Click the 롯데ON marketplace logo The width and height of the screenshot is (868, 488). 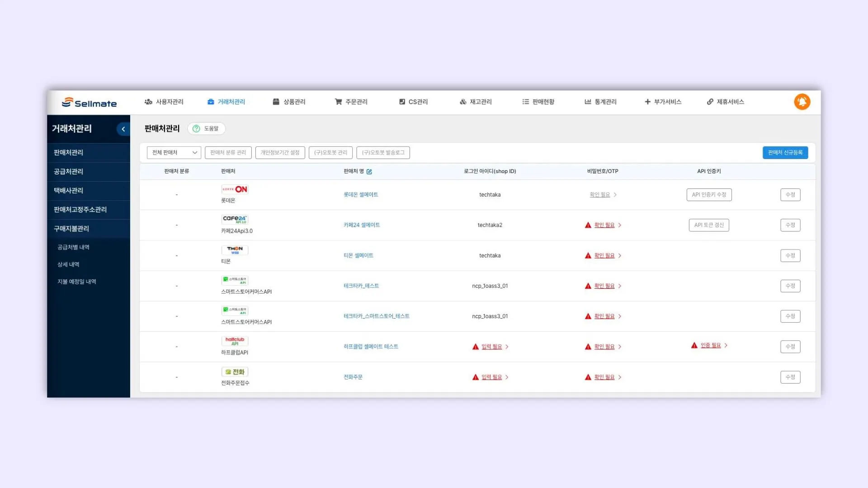point(235,189)
